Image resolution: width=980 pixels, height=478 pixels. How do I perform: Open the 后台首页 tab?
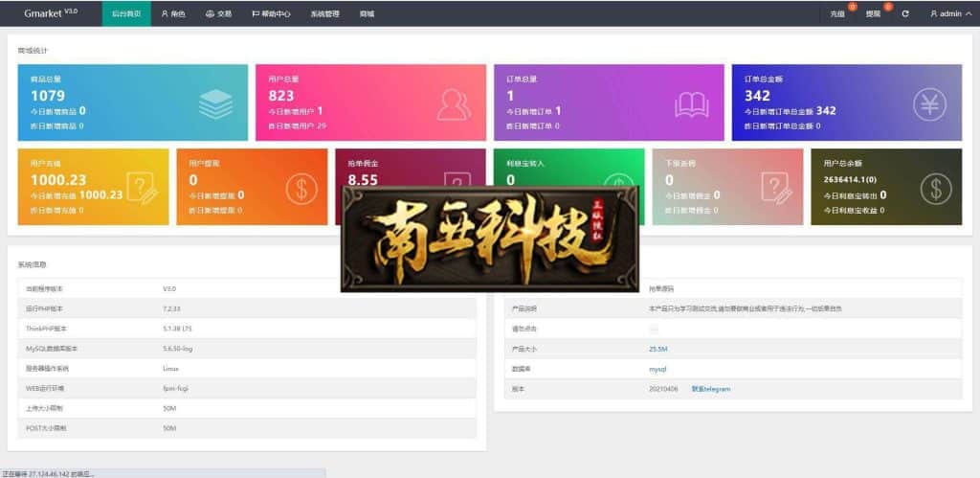click(126, 13)
